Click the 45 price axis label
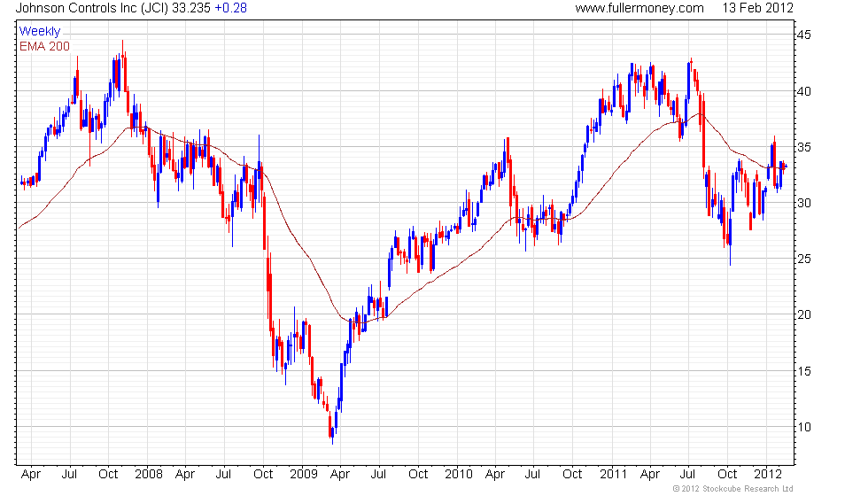Image resolution: width=868 pixels, height=496 pixels. 804,35
